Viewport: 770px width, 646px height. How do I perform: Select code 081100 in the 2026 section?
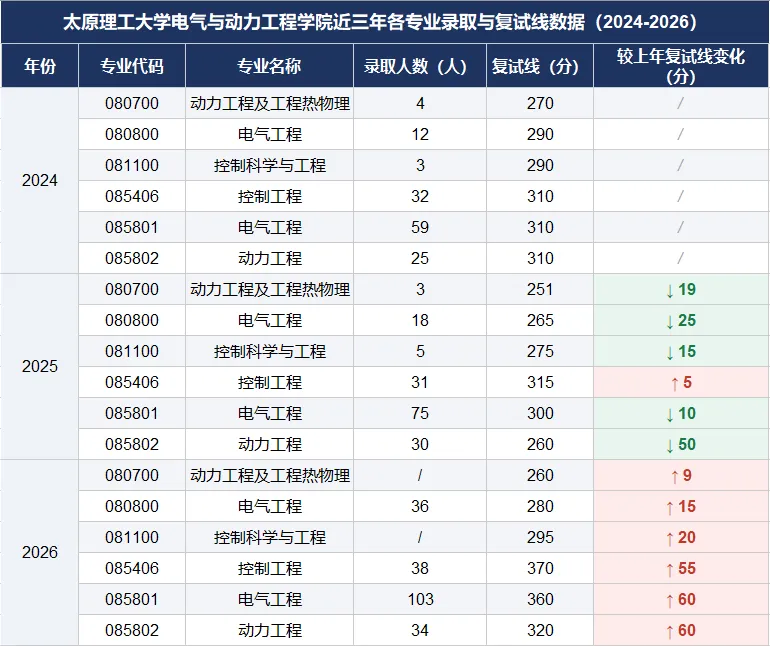click(132, 537)
